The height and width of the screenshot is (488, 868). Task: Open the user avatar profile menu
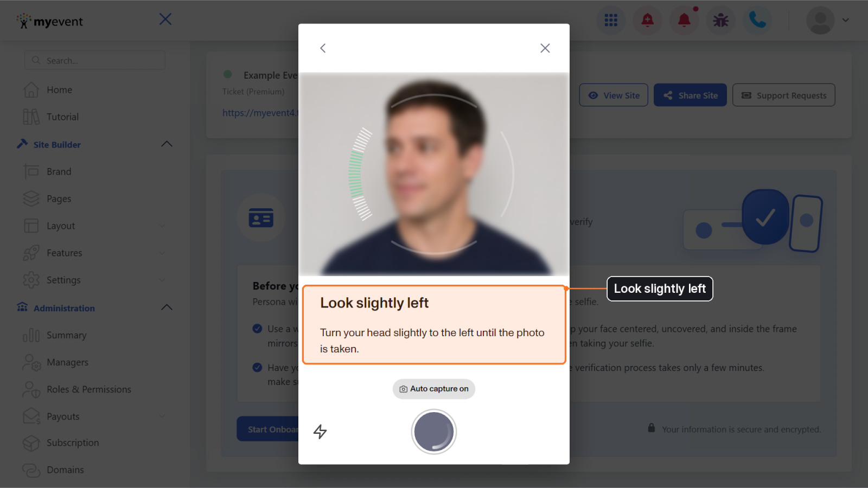pos(827,21)
